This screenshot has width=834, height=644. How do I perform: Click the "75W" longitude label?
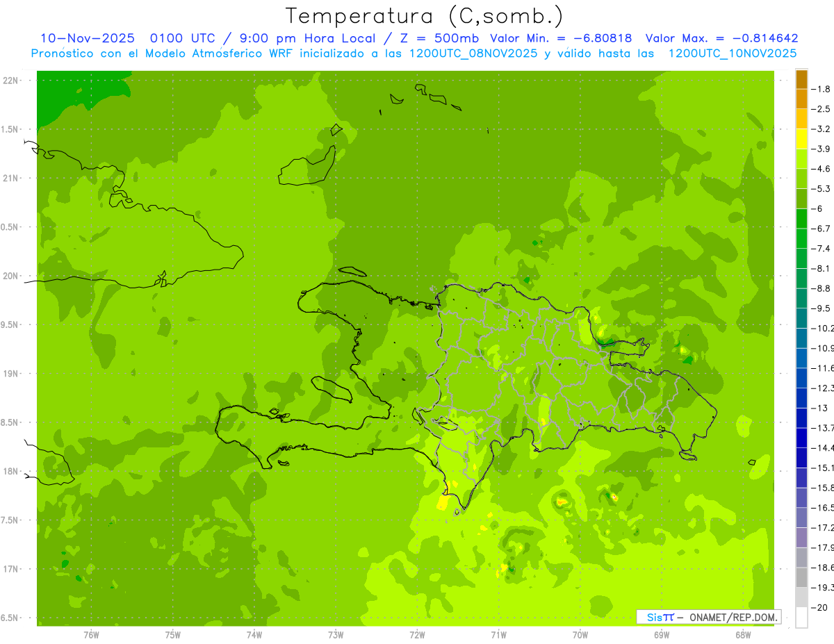172,635
